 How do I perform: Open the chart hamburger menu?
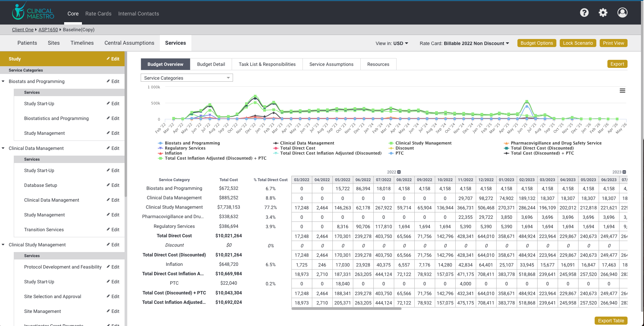[622, 91]
